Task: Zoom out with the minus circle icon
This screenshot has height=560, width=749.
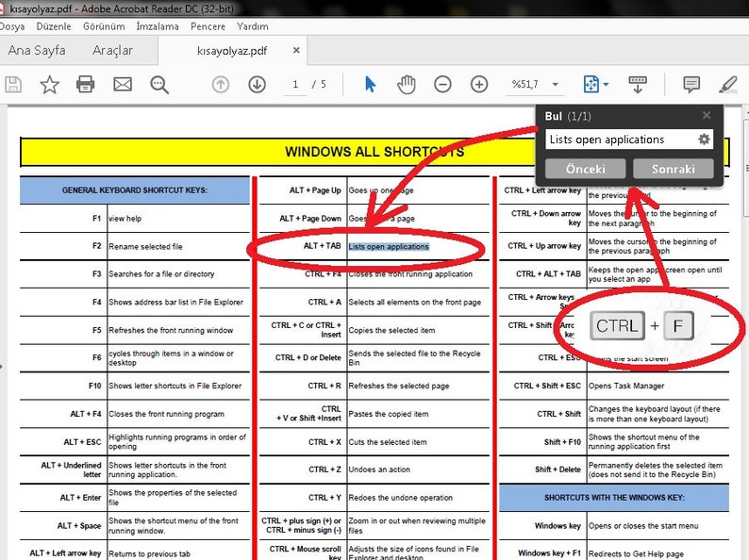Action: pos(442,85)
